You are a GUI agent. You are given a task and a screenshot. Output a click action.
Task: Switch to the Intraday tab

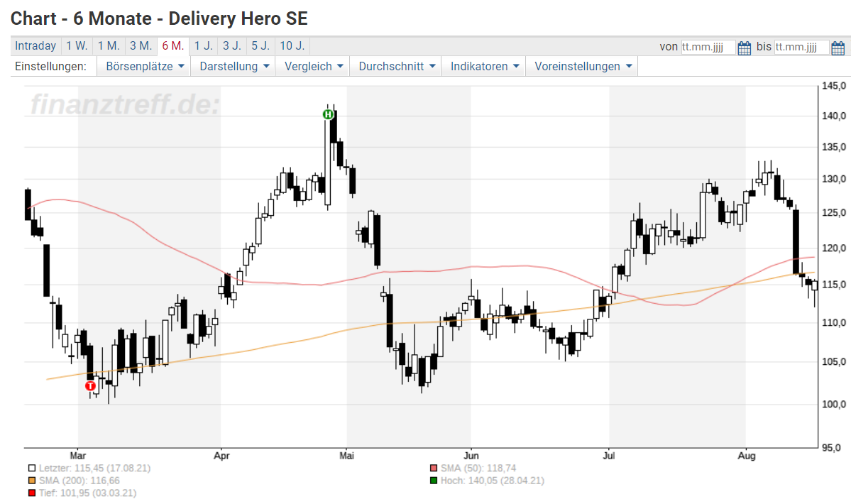click(35, 46)
